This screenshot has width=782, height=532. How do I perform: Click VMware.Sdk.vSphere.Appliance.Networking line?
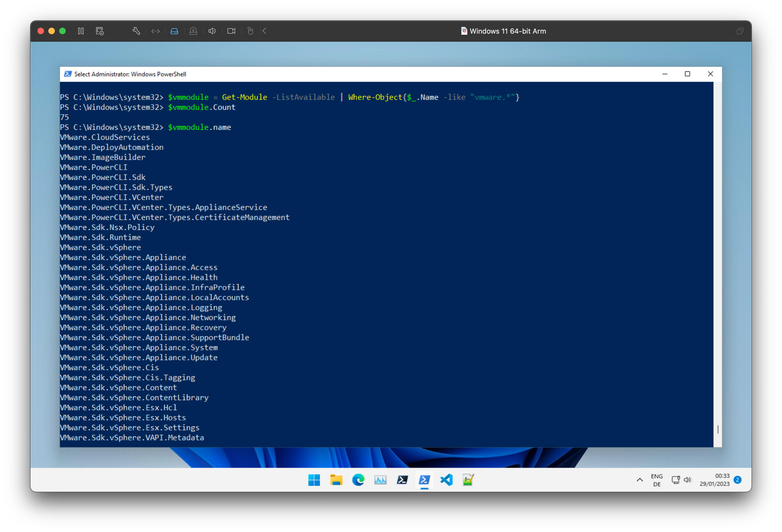[148, 318]
